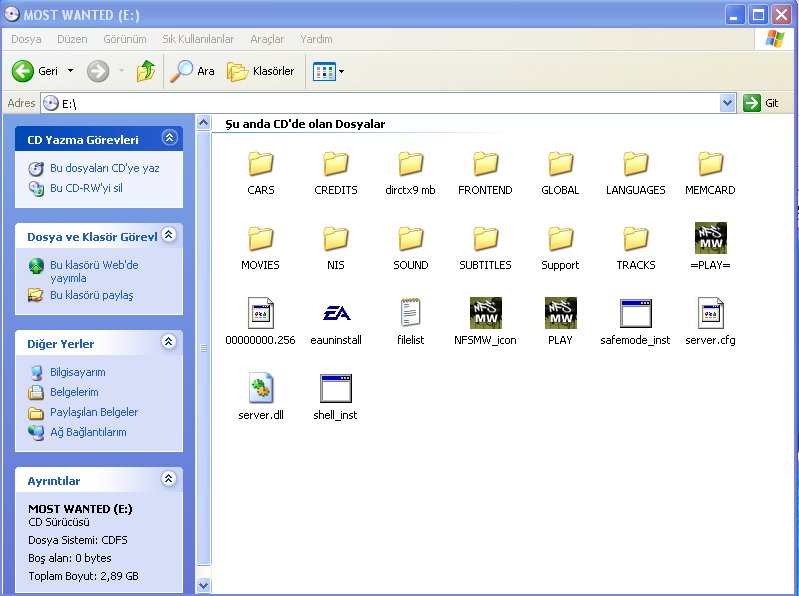Collapse the Diğer Yerler panel
The image size is (799, 596).
pos(169,341)
